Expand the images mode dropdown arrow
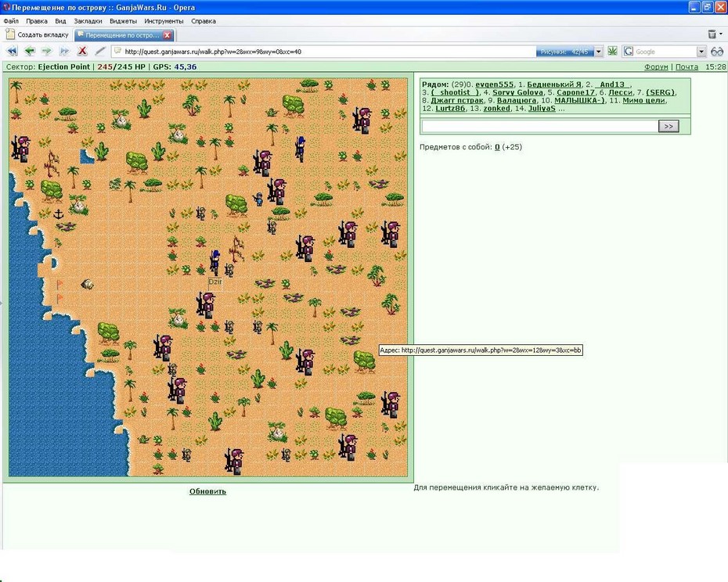Viewport: 728px width, 582px height. click(x=599, y=52)
